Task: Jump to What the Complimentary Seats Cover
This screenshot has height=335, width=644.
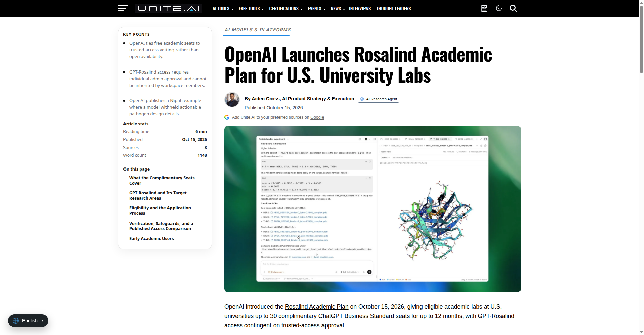Action: [x=162, y=180]
